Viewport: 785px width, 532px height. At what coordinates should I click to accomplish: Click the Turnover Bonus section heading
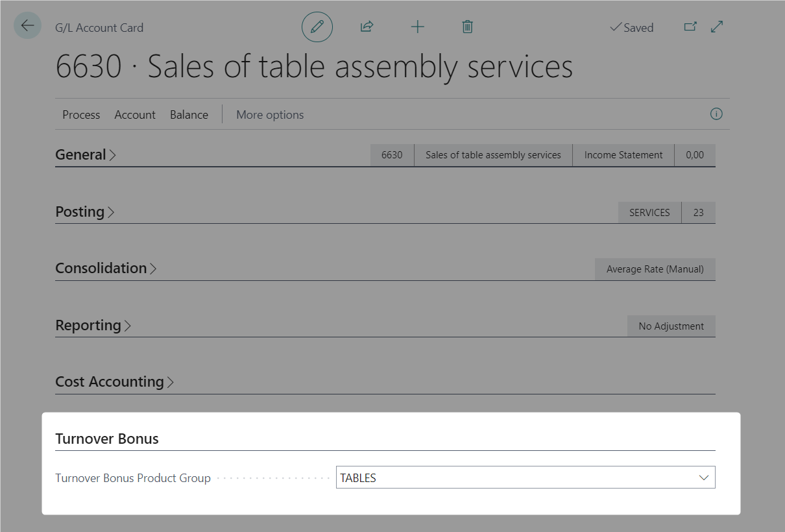107,439
